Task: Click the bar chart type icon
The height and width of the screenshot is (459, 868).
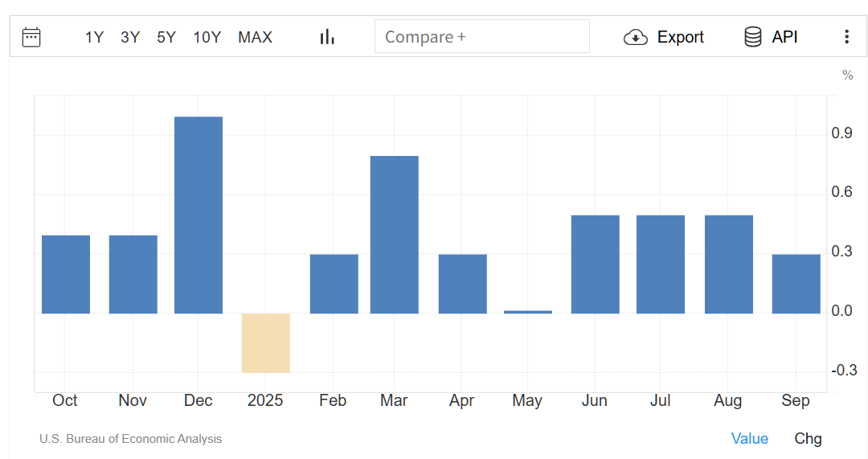Action: tap(327, 37)
